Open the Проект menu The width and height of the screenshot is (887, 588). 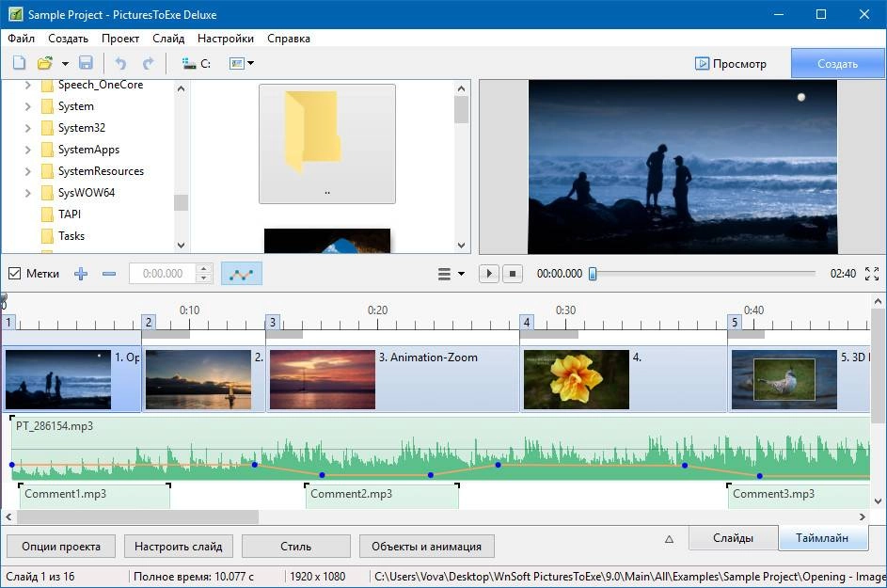point(120,39)
